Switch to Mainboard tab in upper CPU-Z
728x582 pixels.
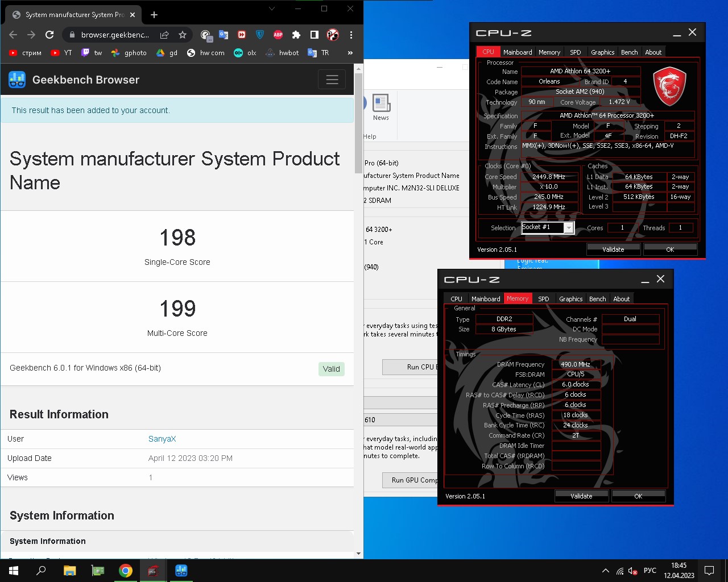coord(518,52)
